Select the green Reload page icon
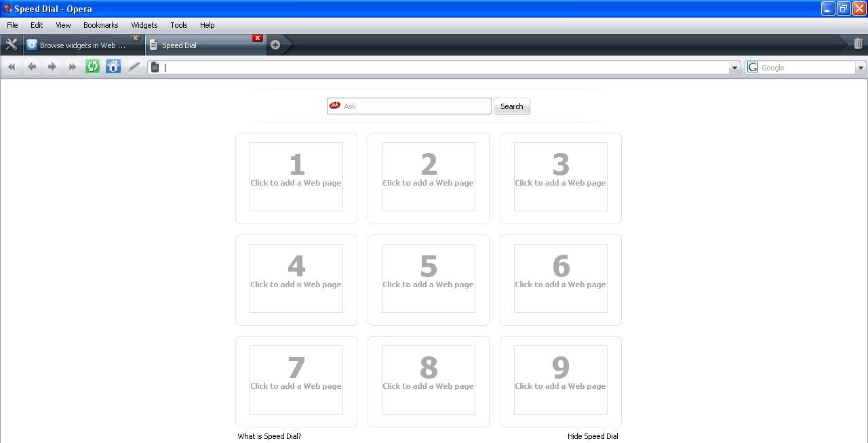 pyautogui.click(x=92, y=66)
